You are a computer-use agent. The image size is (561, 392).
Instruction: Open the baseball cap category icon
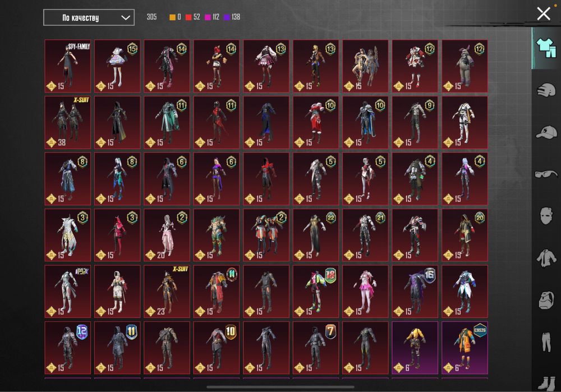coord(546,132)
